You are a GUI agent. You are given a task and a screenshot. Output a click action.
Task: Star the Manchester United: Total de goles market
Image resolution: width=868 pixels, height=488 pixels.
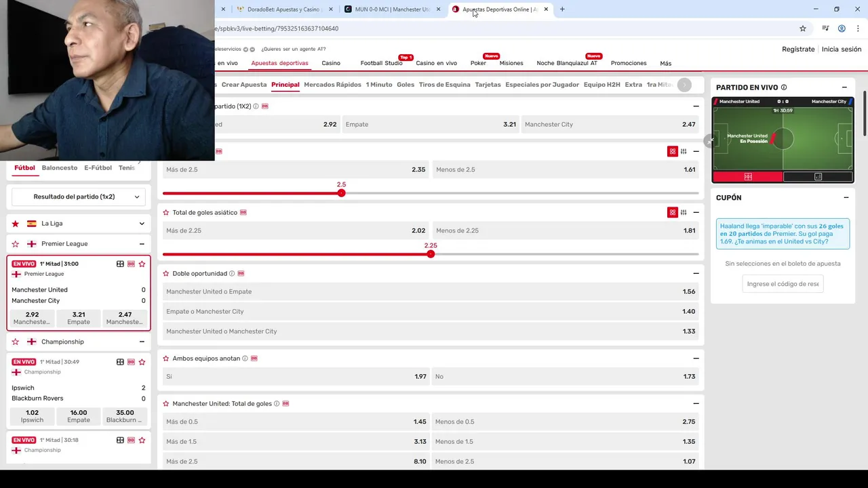pos(166,403)
